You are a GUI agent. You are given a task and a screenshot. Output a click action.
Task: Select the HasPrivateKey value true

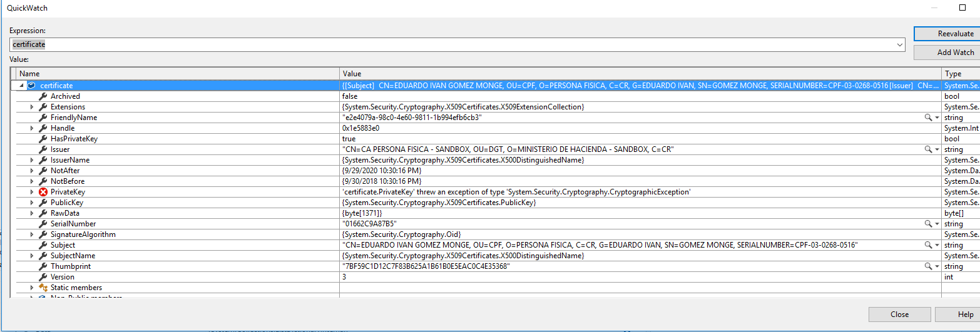tap(349, 139)
